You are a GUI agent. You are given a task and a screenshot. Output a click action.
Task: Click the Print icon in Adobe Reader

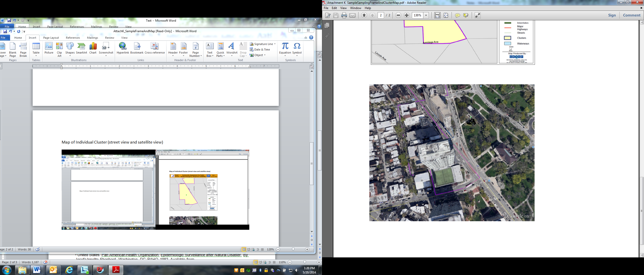click(344, 15)
